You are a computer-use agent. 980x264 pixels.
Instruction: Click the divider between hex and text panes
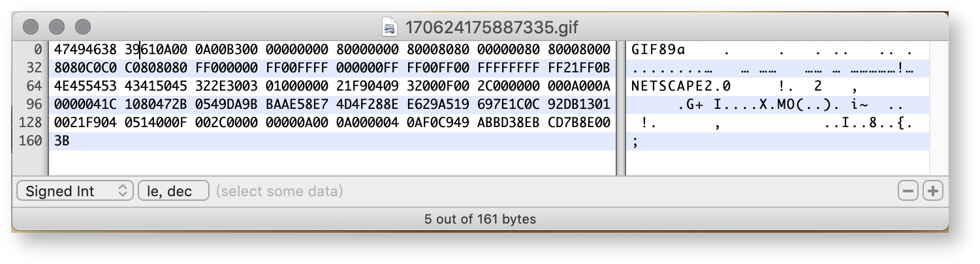[620, 108]
